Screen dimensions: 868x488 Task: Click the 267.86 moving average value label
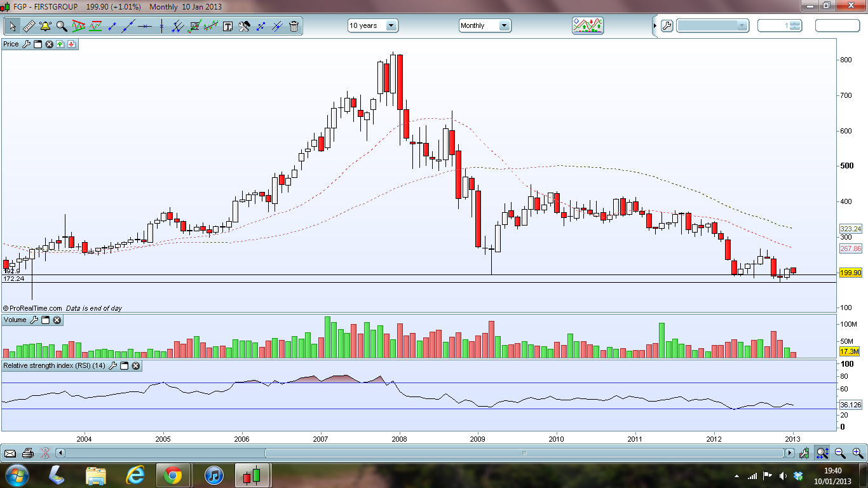click(x=850, y=248)
